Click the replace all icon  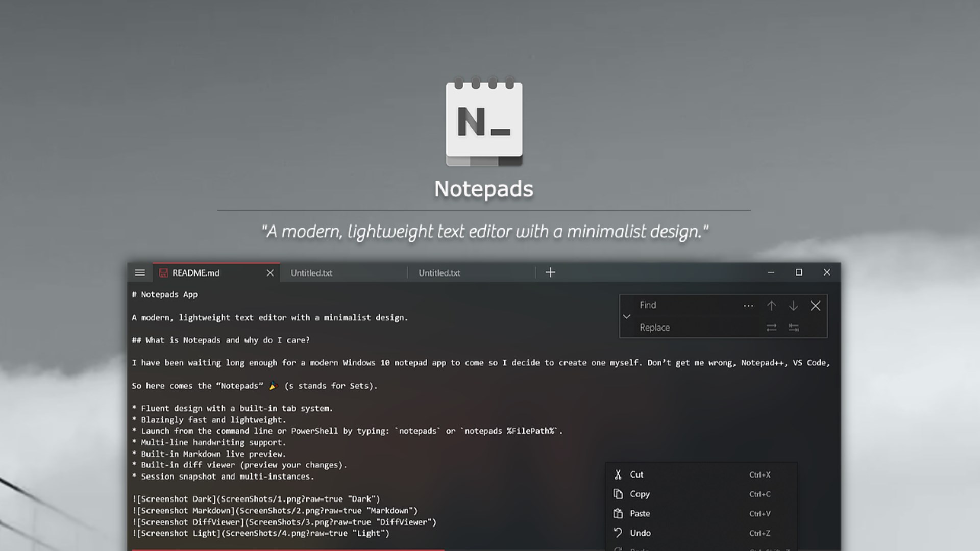[793, 328]
